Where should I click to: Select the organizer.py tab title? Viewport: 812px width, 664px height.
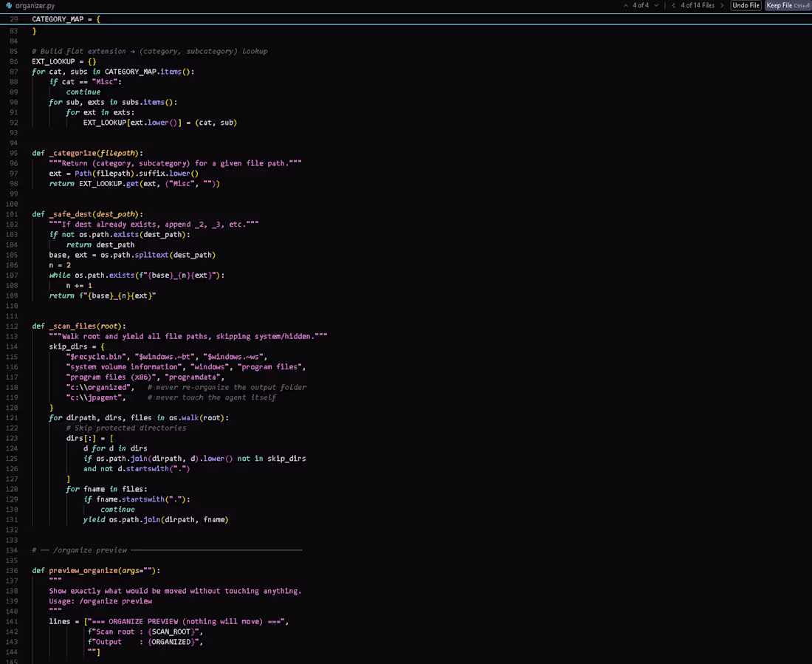tap(35, 6)
